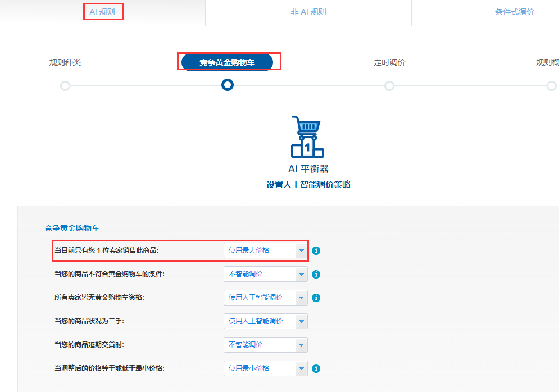Click the 规则种类 step circle marker
The image size is (559, 392).
pyautogui.click(x=65, y=86)
